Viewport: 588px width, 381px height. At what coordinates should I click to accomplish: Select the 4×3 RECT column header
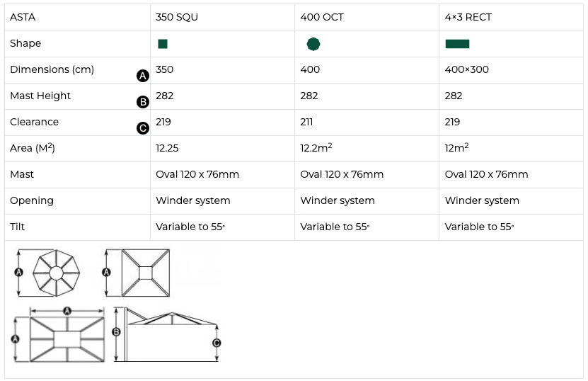(x=468, y=17)
